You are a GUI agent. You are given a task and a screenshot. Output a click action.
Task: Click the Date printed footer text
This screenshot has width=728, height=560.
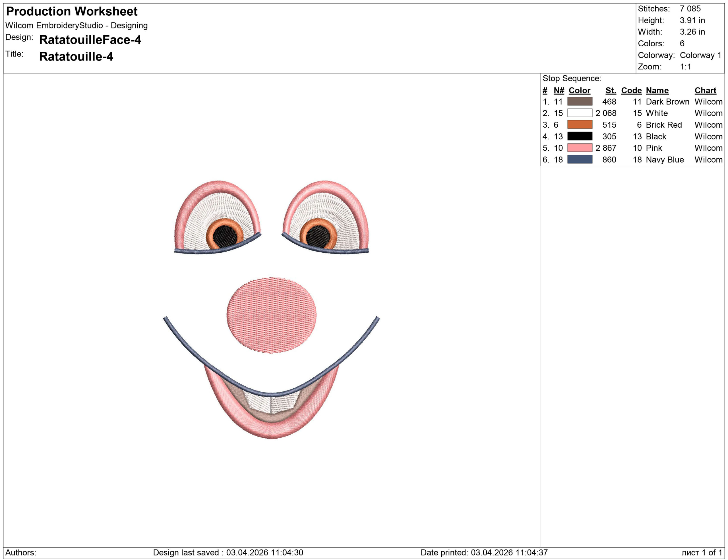pos(484,552)
